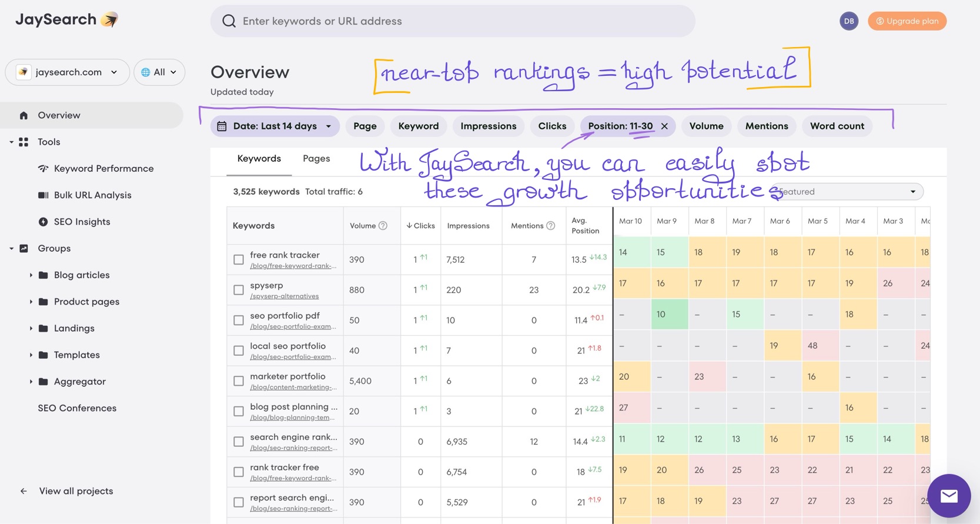Open the mail chat widget button
Image resolution: width=980 pixels, height=524 pixels.
point(949,496)
